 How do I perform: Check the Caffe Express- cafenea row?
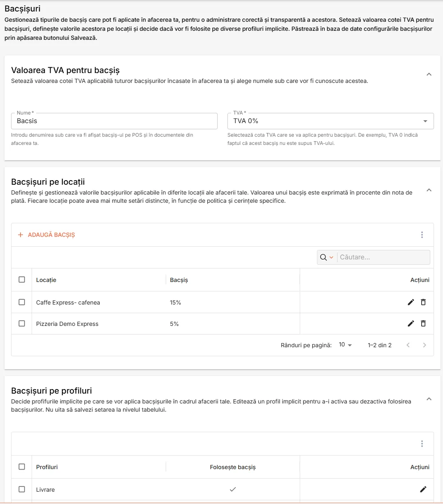coord(22,302)
